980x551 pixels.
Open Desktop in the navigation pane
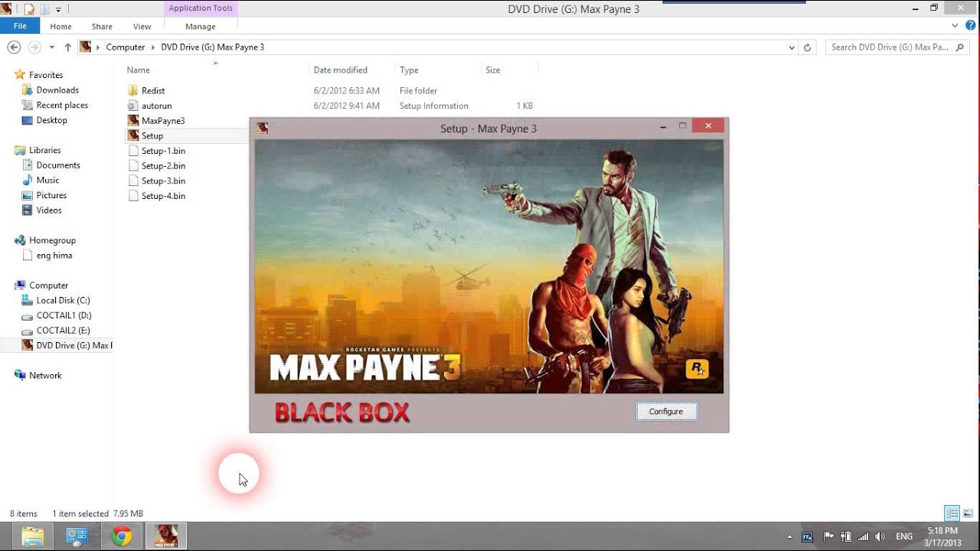(51, 120)
